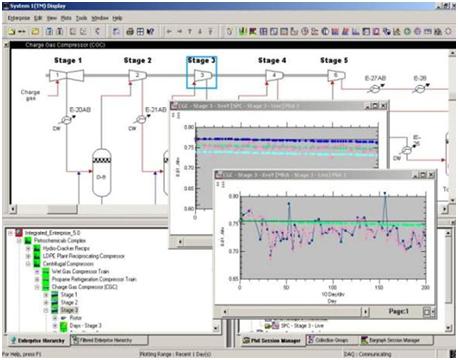Open the Enterprise menu
458x360 pixels.
(19, 18)
